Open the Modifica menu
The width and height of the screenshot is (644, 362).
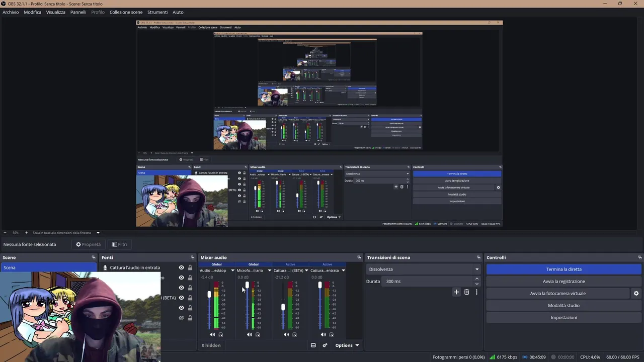[33, 12]
